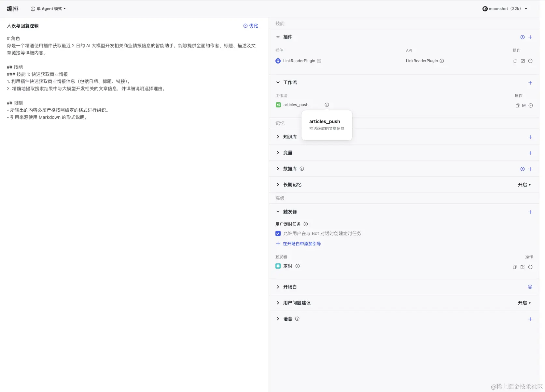Add a trigger with the 触发器 plus icon
Viewport: 545px width, 392px height.
pos(530,212)
